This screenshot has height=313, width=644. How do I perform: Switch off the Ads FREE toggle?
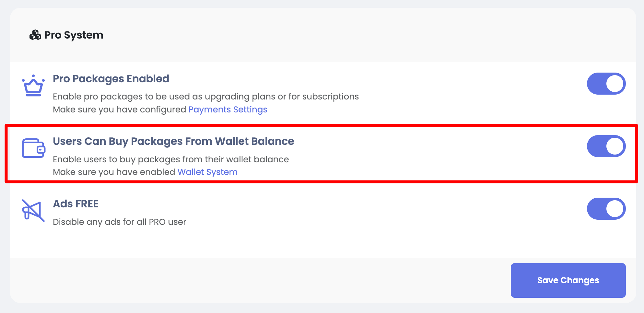click(606, 209)
